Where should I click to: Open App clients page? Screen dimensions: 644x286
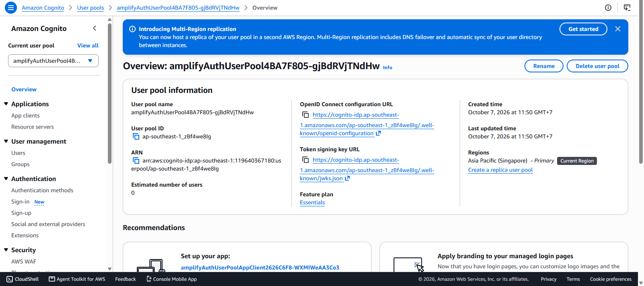coord(25,115)
